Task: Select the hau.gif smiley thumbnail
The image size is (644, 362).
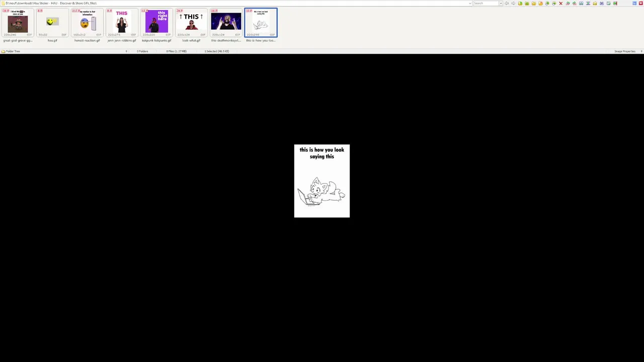Action: tap(52, 23)
